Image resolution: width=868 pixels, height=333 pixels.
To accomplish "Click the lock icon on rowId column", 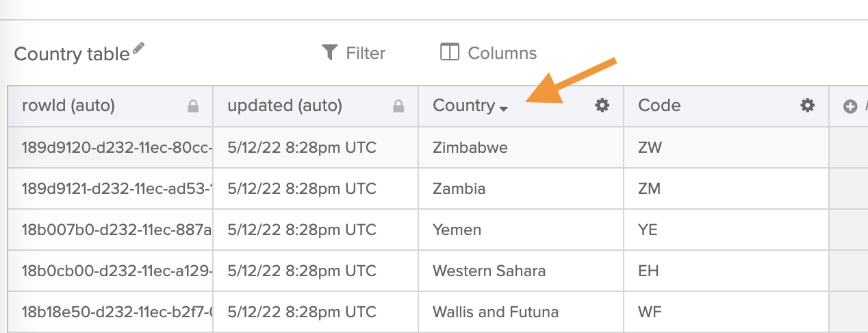I will tap(193, 106).
